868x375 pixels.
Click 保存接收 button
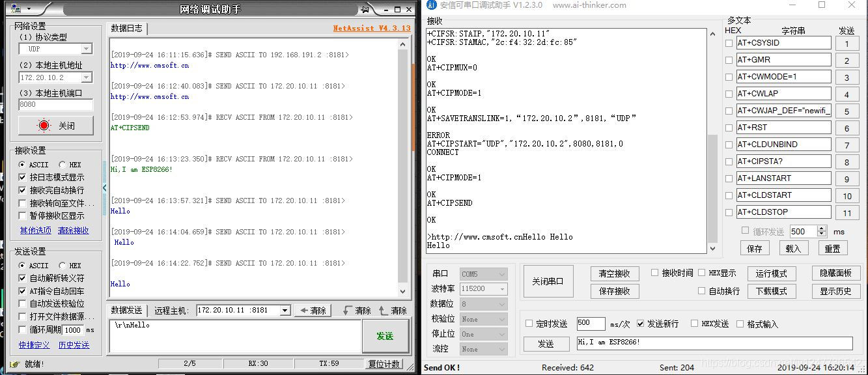tap(614, 291)
